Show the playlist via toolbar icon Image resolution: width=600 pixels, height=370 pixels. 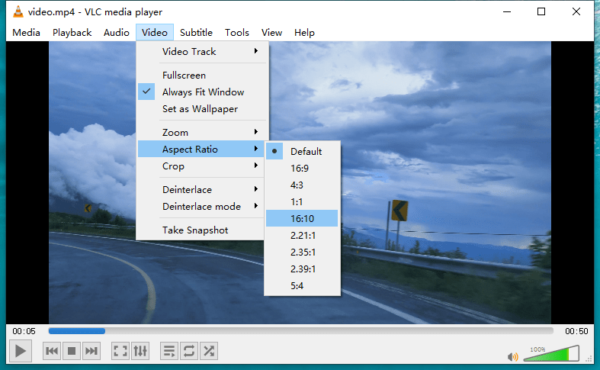[169, 351]
